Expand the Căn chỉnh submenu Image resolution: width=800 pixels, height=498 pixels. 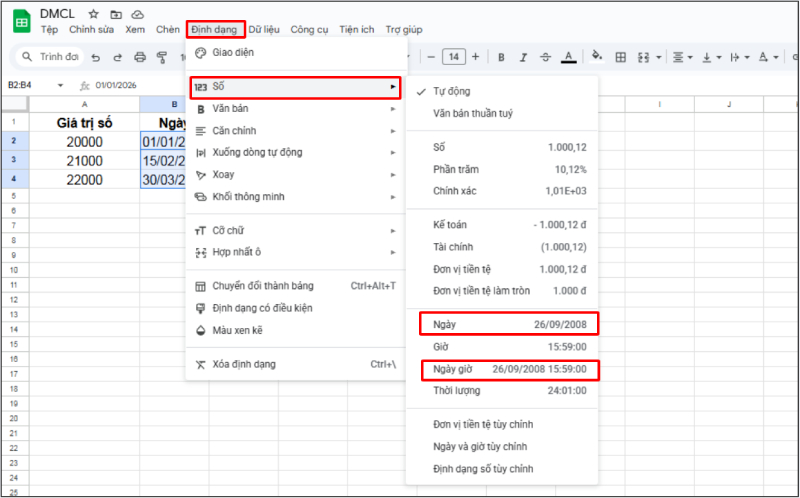click(x=296, y=131)
